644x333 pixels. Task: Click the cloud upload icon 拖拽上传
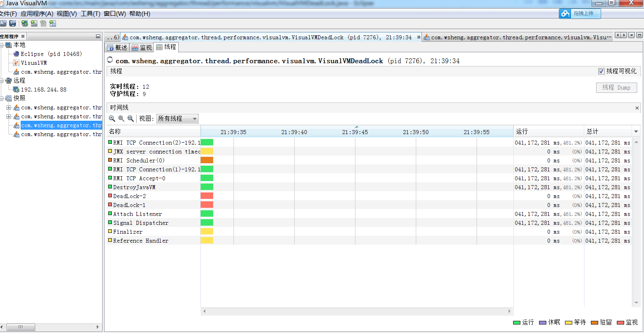565,13
